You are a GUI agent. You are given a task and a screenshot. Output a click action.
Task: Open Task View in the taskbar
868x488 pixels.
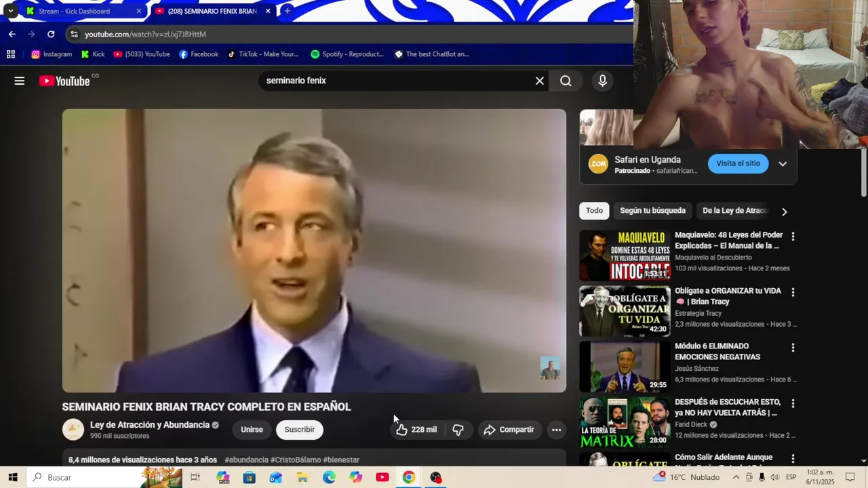(x=195, y=477)
